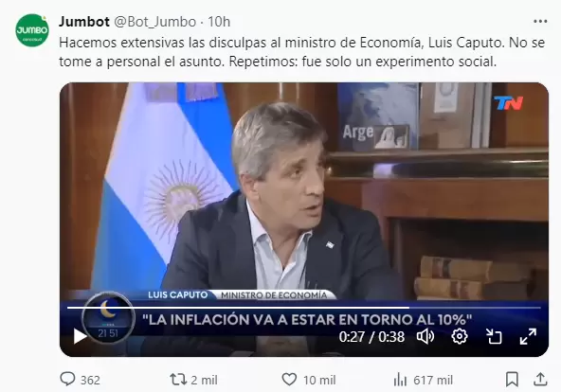This screenshot has height=392, width=561.
Task: Seek on the video progress bar
Action: (x=304, y=308)
